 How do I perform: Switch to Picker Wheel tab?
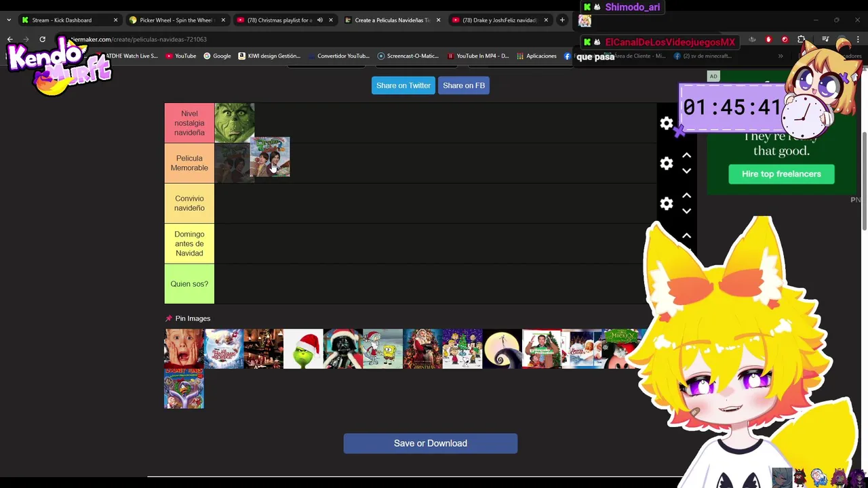pos(176,20)
